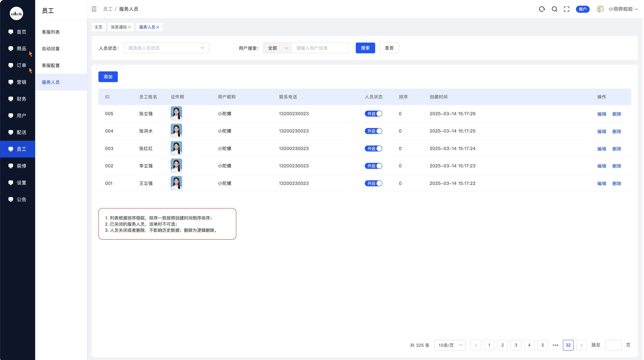The image size is (644, 360).
Task: Click 编辑 link for 李立强
Action: tap(601, 166)
